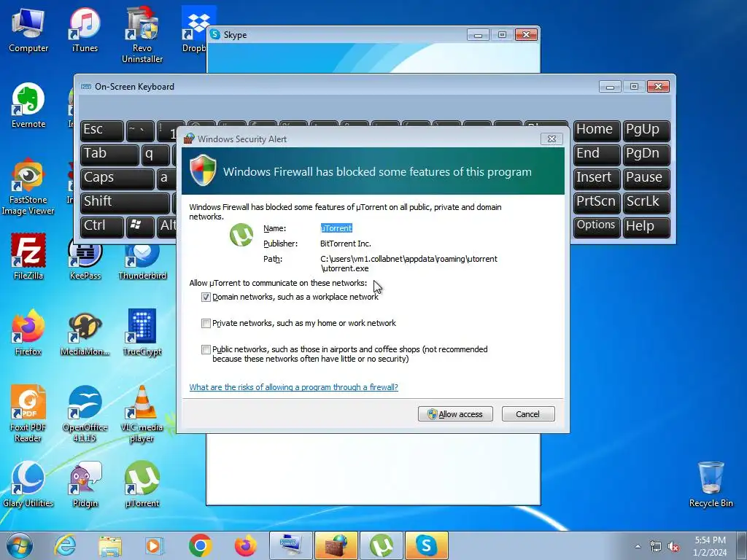Show hidden tray icons arrow
The height and width of the screenshot is (560, 747).
[638, 546]
